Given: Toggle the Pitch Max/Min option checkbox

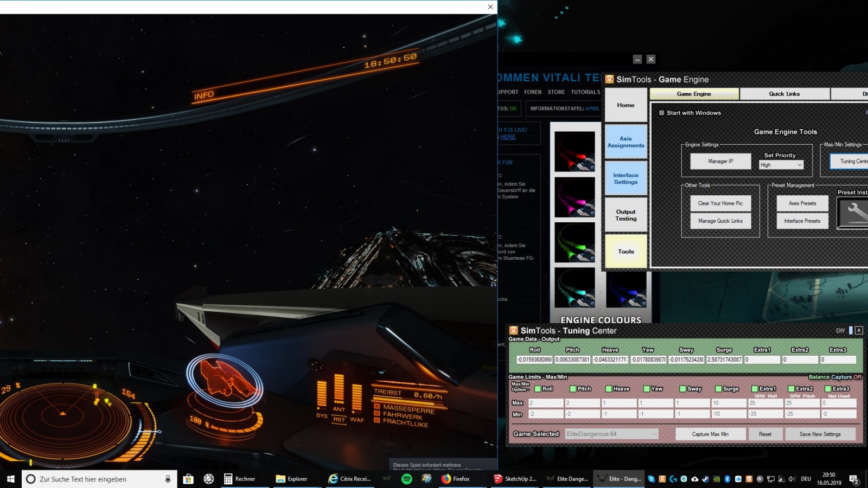Looking at the screenshot, I should click(573, 389).
